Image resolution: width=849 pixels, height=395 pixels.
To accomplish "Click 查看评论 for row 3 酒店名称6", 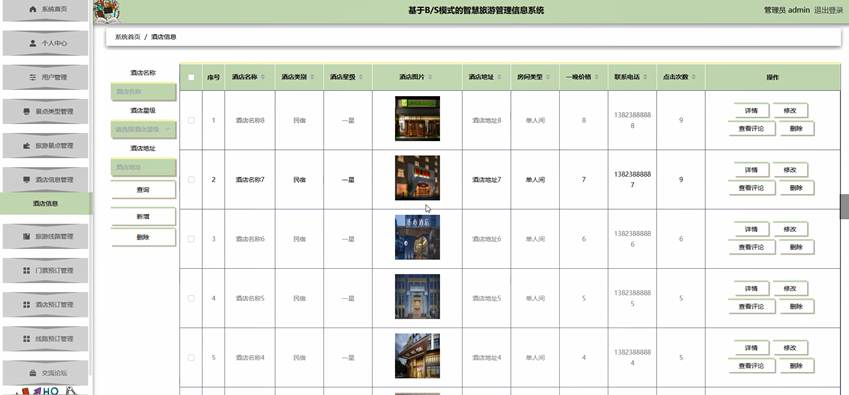I will pos(752,247).
